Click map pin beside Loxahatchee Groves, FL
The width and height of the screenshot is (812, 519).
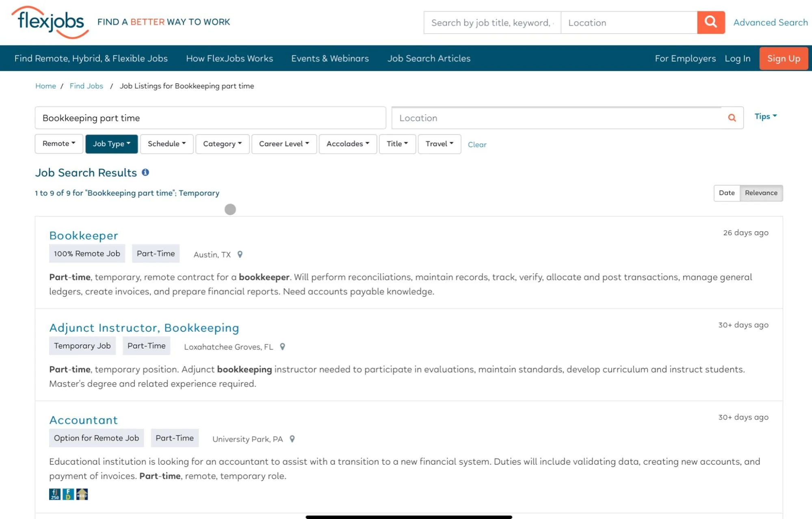click(x=282, y=347)
